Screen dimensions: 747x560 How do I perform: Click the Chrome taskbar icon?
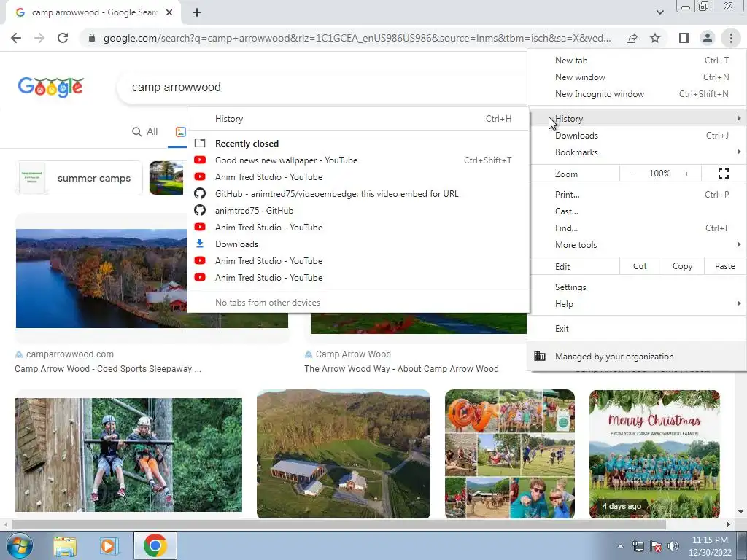[x=155, y=545]
